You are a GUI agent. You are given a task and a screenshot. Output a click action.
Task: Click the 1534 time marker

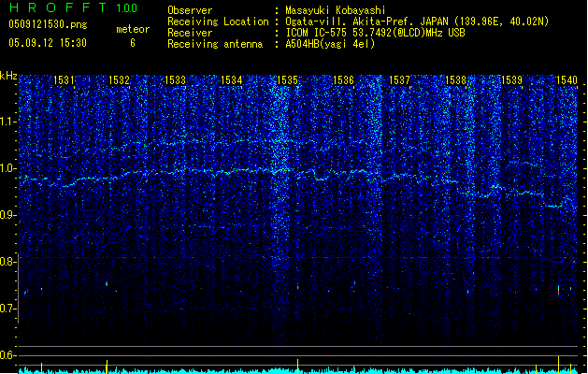click(232, 79)
